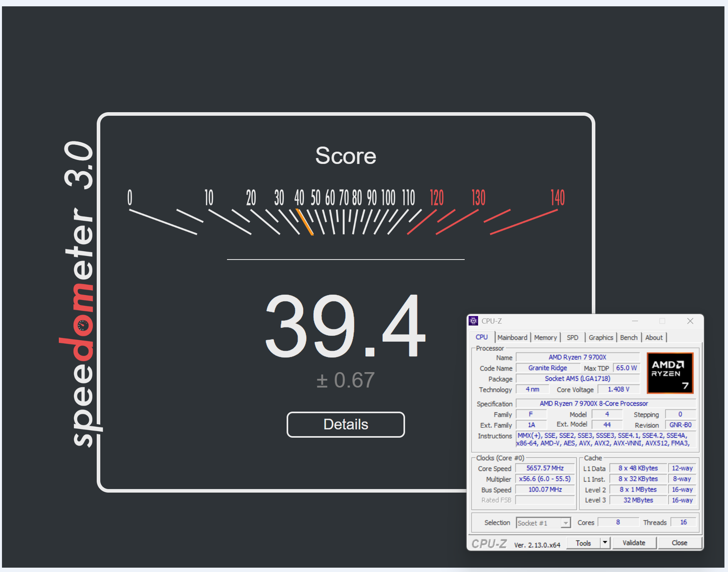Click the Score heading
Image resolution: width=728 pixels, height=572 pixels.
point(346,156)
